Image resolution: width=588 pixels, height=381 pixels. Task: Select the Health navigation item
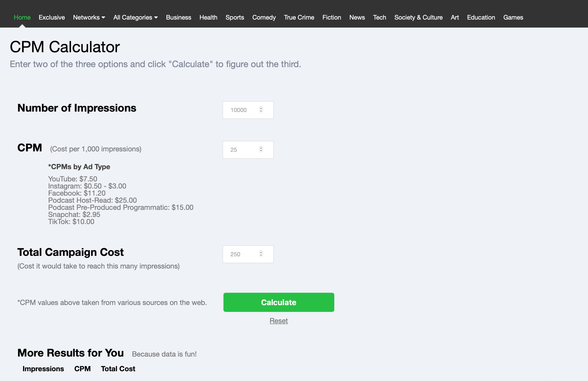tap(208, 18)
